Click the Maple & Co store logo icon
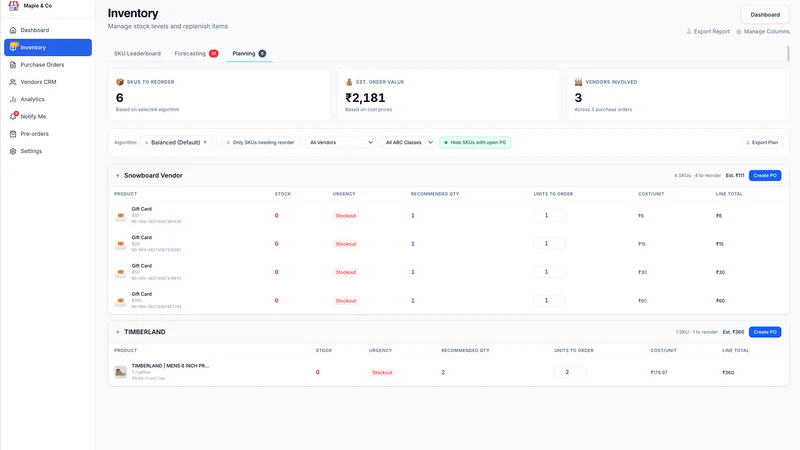Screen dimensions: 800x450 (14, 6)
